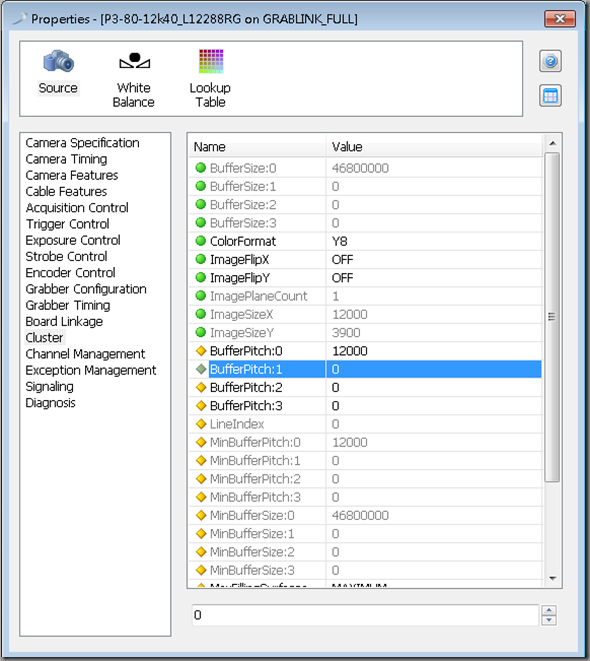Click the scrollbar down arrow in parameter list

tap(552, 578)
